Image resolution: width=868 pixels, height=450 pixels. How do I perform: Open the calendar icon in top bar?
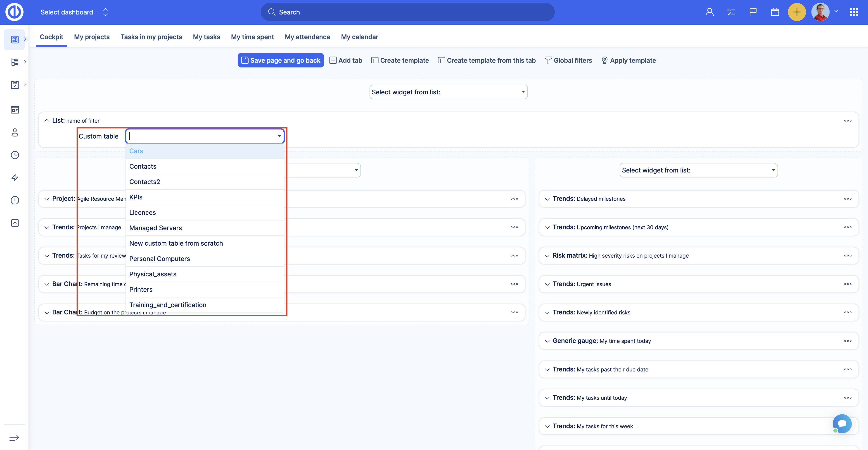[775, 12]
